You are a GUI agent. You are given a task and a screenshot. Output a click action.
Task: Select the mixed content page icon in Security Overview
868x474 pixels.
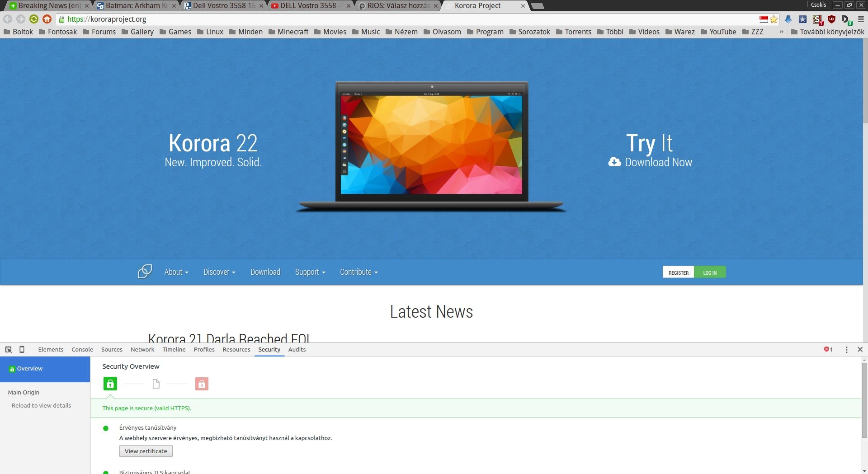[156, 384]
